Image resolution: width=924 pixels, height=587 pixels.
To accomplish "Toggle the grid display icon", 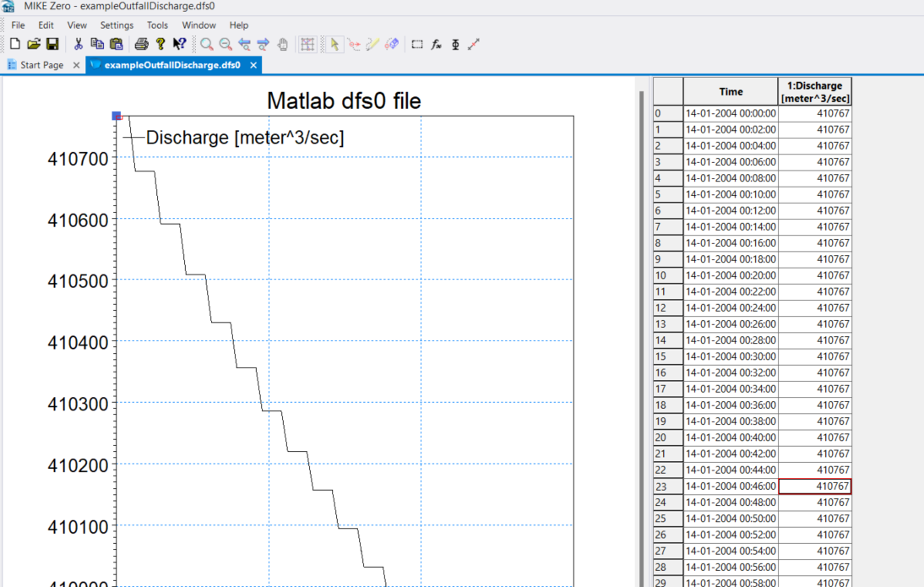I will click(x=307, y=44).
